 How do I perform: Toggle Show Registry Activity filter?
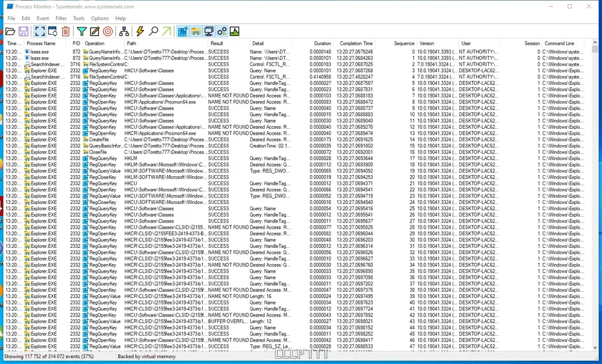182,31
